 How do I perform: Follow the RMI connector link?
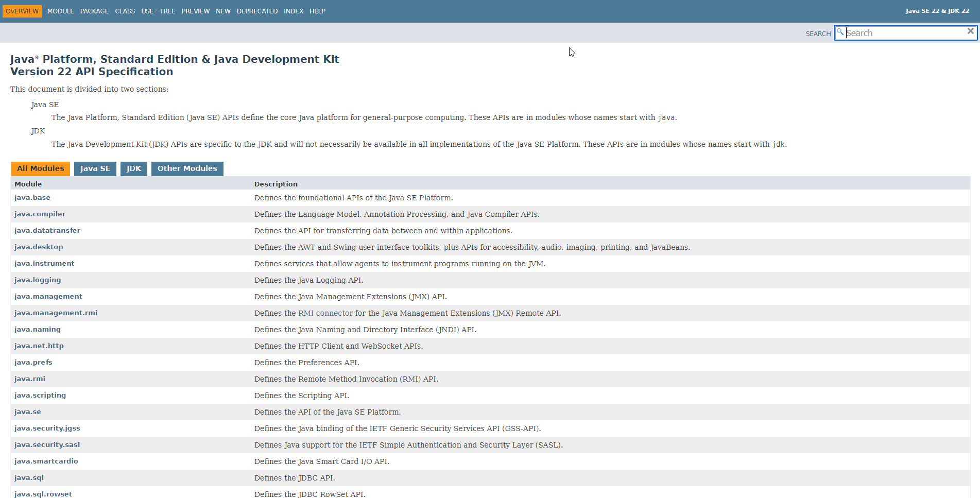coord(325,313)
